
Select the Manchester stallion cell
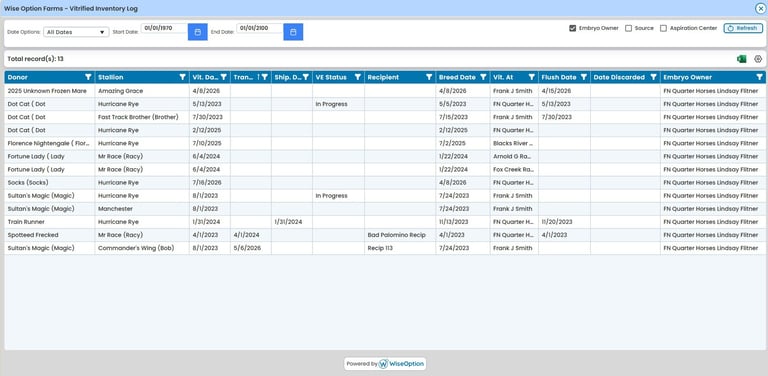pos(142,209)
